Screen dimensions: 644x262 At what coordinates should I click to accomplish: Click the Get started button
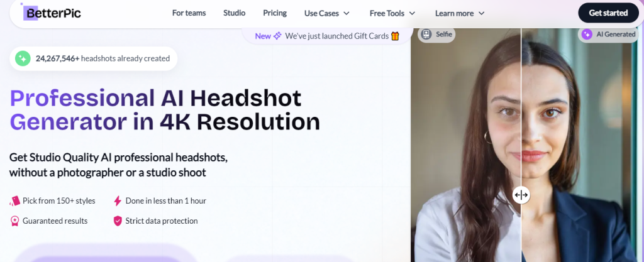coord(608,13)
